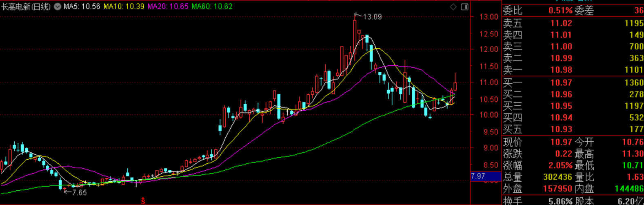Select the 卖一 ask price 10.98
Viewport: 644px width, 205px height.
point(561,70)
